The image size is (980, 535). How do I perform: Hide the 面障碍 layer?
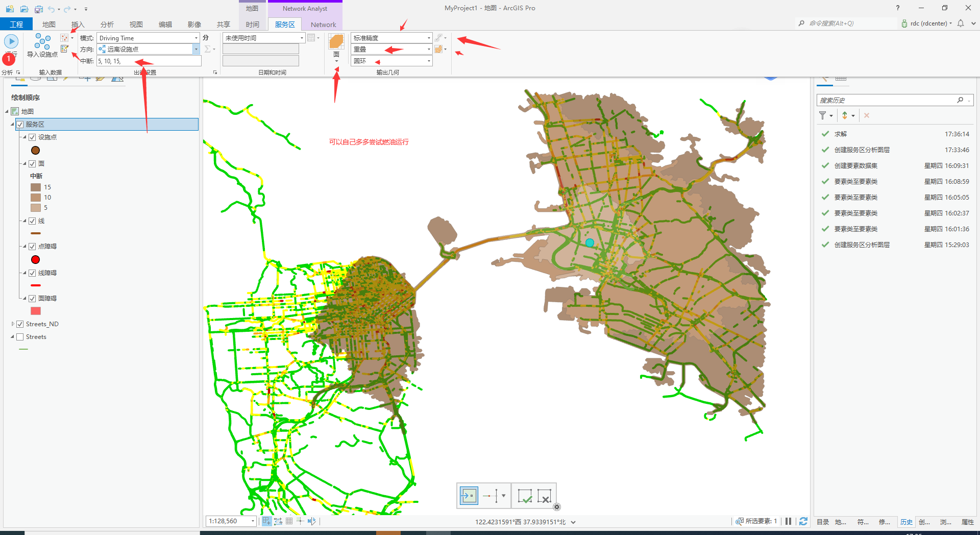point(33,298)
